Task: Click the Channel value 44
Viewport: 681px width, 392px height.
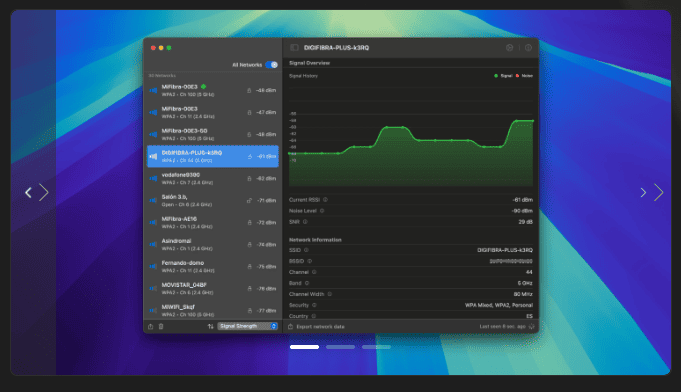Action: (x=529, y=272)
